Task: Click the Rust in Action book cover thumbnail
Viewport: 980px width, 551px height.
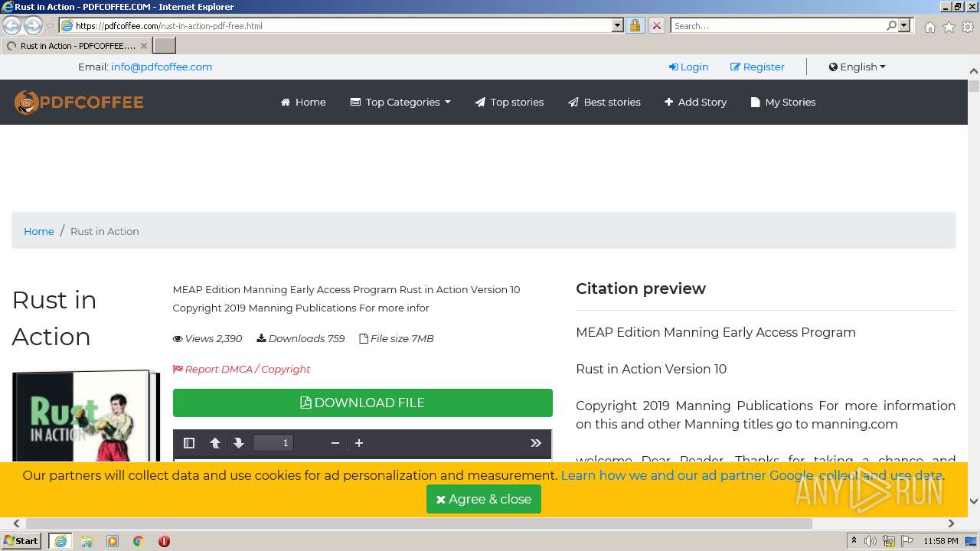Action: [x=86, y=416]
